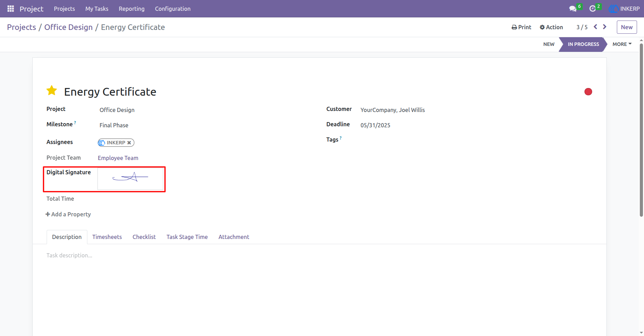Select the Description tab
Image resolution: width=644 pixels, height=336 pixels.
click(67, 237)
